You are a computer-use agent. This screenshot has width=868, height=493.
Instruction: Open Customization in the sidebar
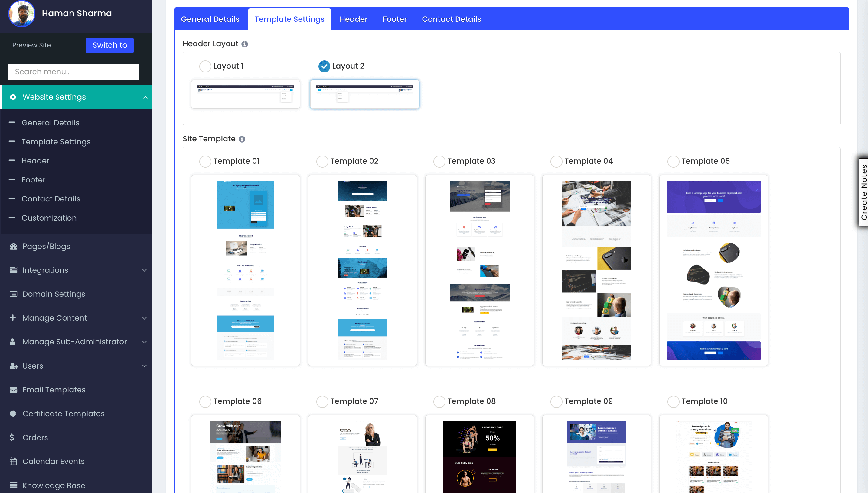pyautogui.click(x=49, y=218)
